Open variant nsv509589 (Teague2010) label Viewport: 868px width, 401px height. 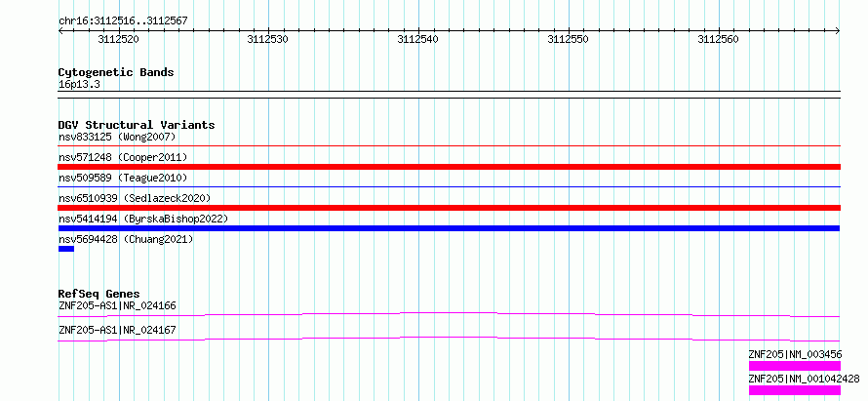coord(123,178)
